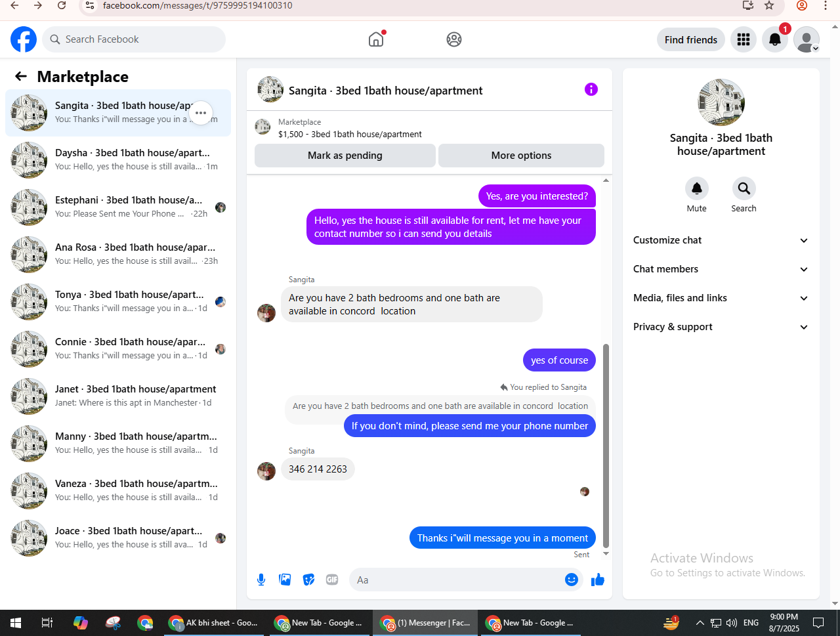Click the browser address bar URL
The width and height of the screenshot is (840, 636).
[x=198, y=5]
